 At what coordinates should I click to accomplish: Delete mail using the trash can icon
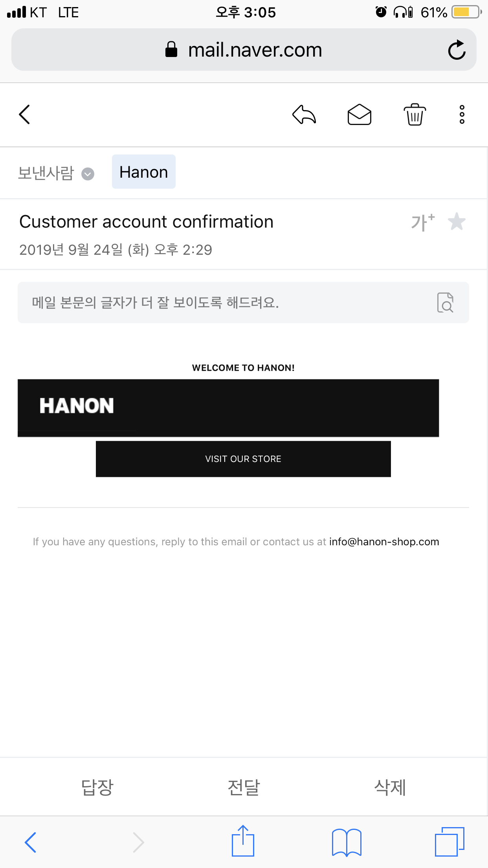(415, 114)
